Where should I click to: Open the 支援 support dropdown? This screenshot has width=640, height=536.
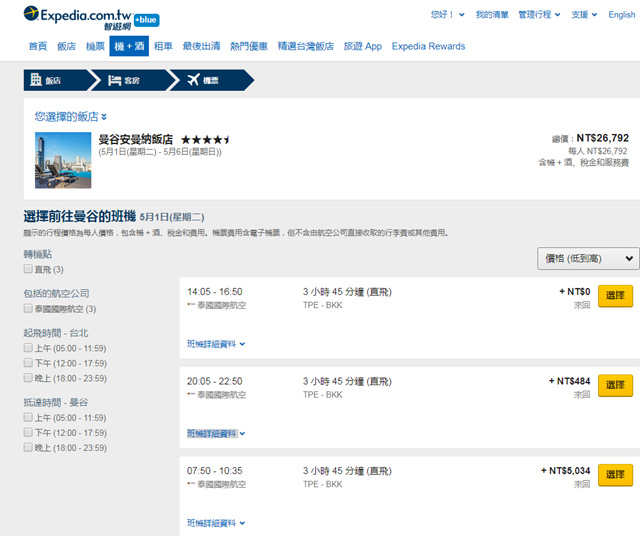584,15
